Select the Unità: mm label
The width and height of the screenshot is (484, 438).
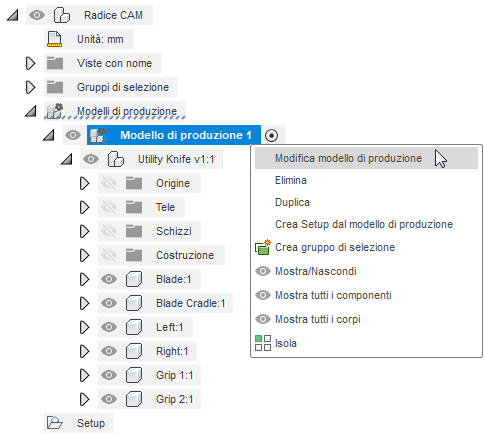(x=100, y=39)
